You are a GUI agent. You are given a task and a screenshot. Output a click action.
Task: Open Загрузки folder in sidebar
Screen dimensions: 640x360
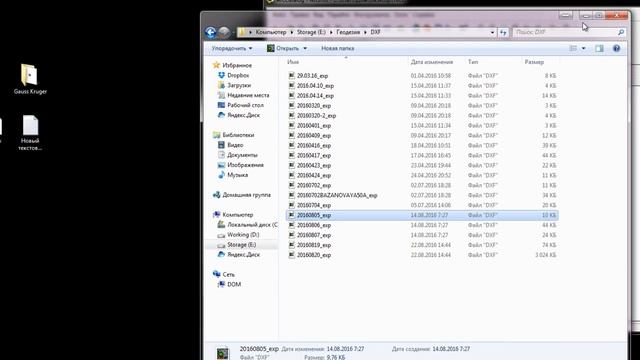click(234, 85)
